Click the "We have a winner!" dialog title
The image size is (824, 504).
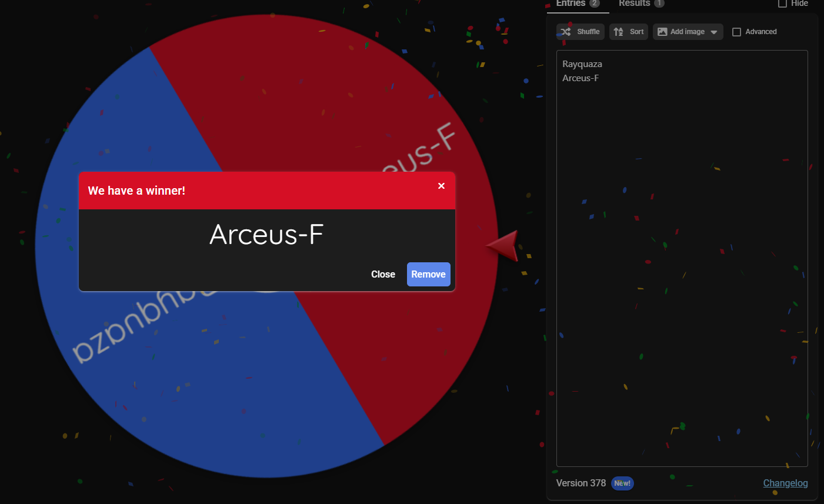pos(136,191)
